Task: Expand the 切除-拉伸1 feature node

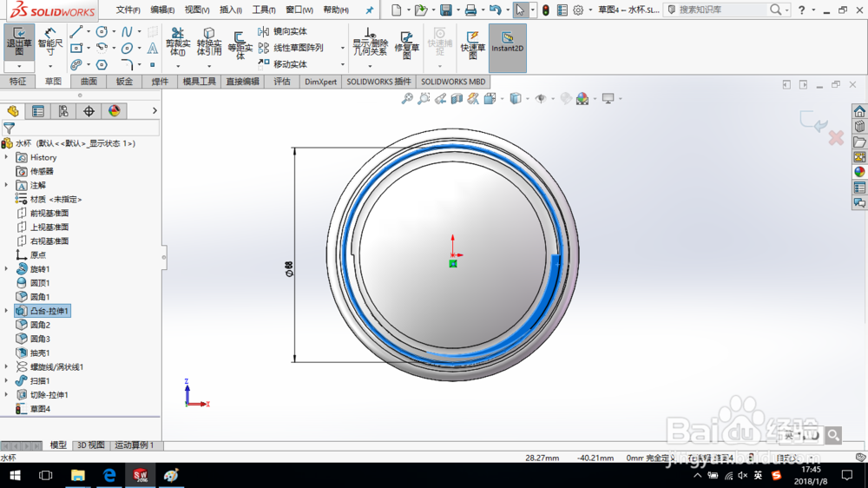Action: pyautogui.click(x=7, y=394)
